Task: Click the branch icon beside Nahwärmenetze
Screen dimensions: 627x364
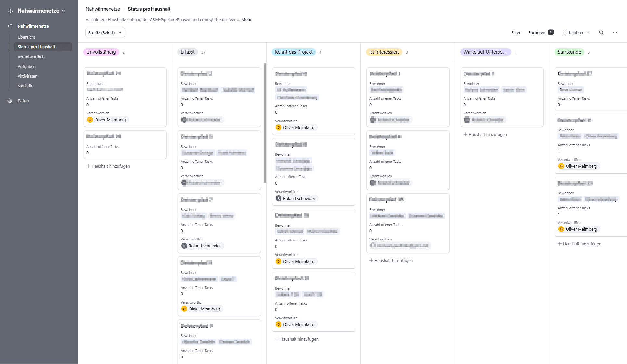Action: click(x=10, y=26)
